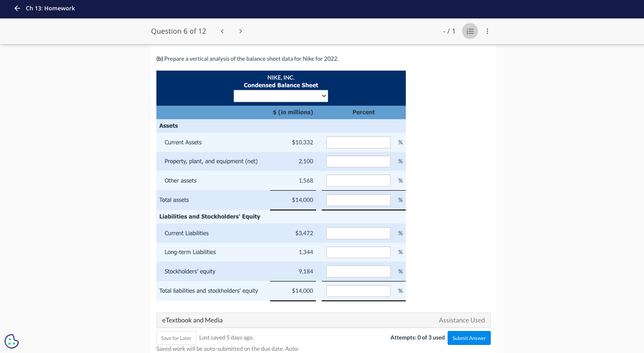
Task: Click the Assistance Used label
Action: click(x=462, y=320)
